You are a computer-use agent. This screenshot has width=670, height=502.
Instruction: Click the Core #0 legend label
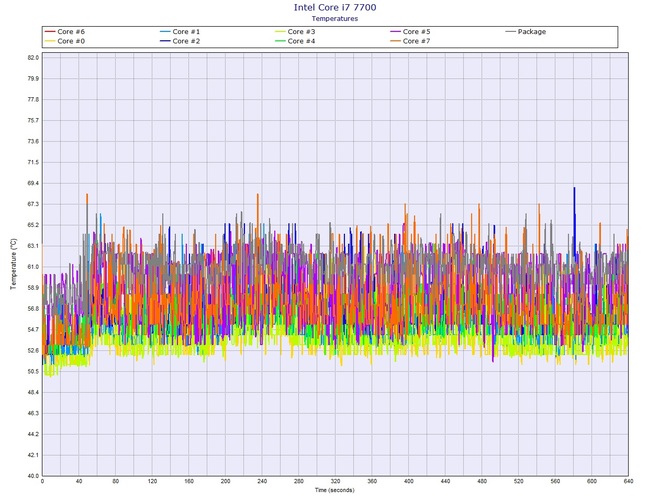pyautogui.click(x=71, y=41)
